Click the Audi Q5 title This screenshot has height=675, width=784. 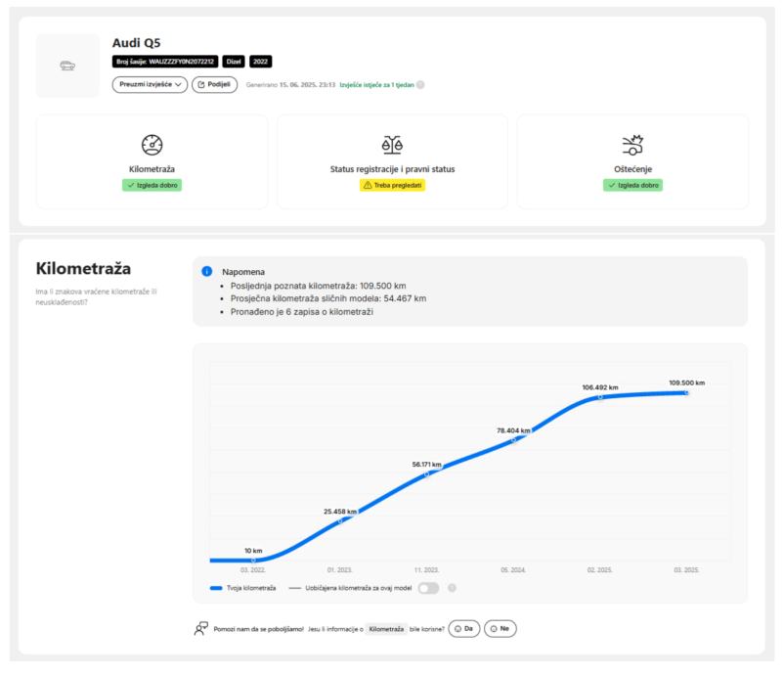[136, 43]
